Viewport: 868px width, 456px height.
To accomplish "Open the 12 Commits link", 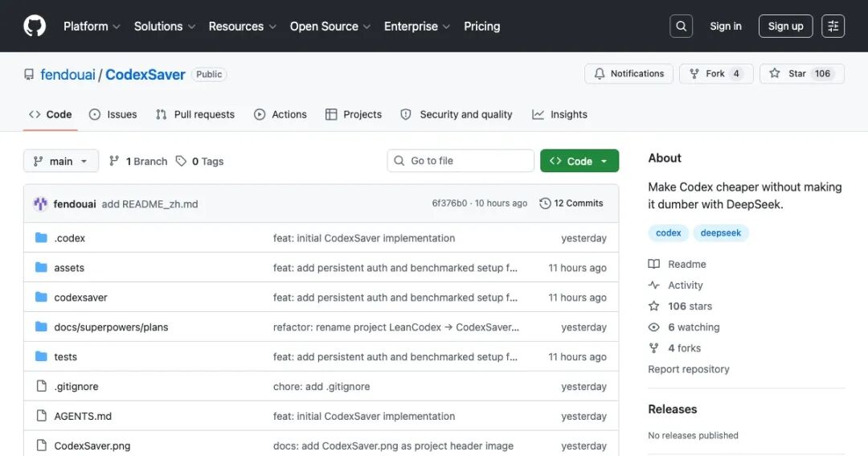I will coord(571,203).
